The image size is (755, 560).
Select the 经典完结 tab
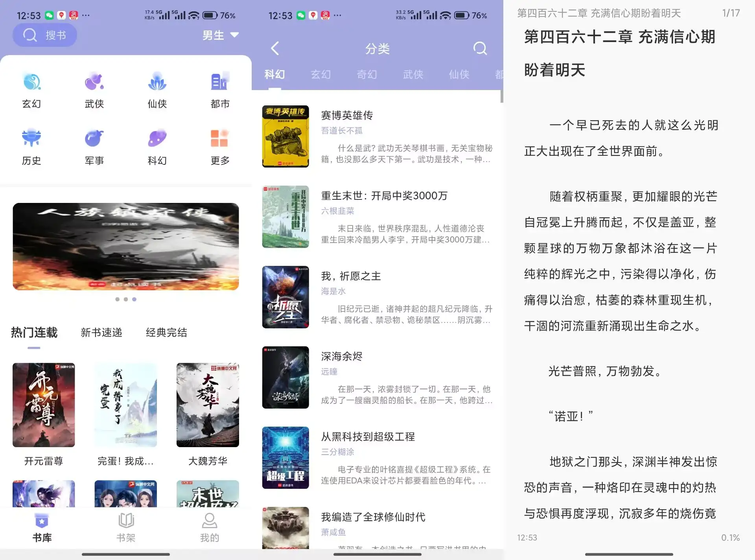pos(167,333)
